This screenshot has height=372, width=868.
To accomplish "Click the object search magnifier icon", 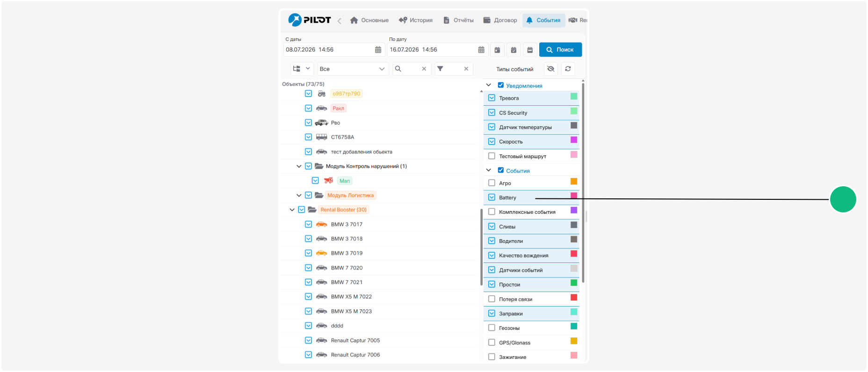I will (398, 69).
